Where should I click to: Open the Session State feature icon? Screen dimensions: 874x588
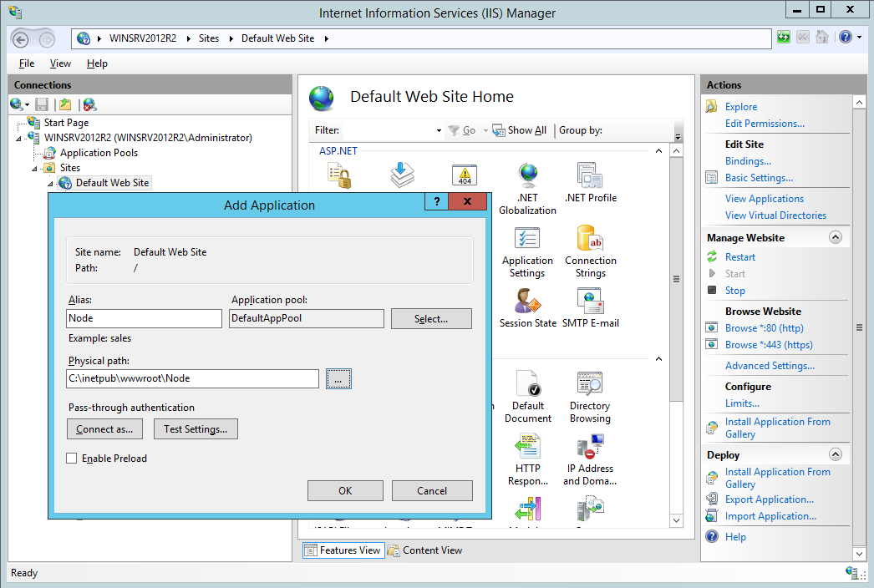click(x=527, y=308)
